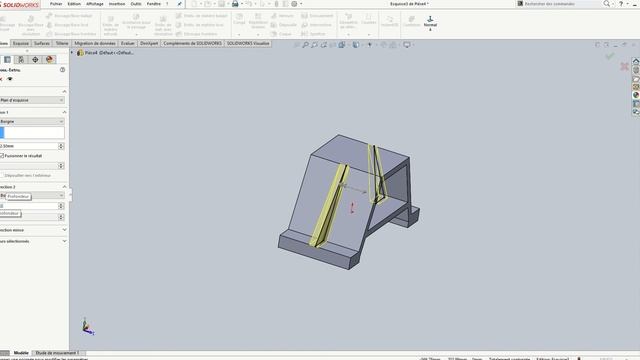Click the print icon in quick toolbar
The image size is (640, 360).
pyautogui.click(x=235, y=4)
